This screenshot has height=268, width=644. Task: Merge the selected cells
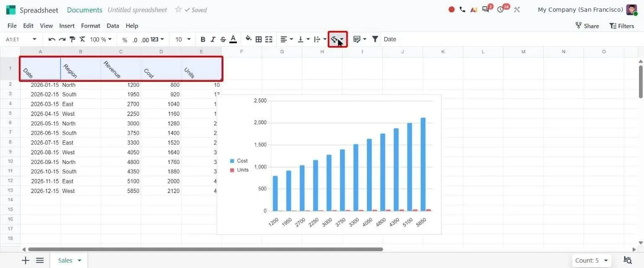(269, 39)
